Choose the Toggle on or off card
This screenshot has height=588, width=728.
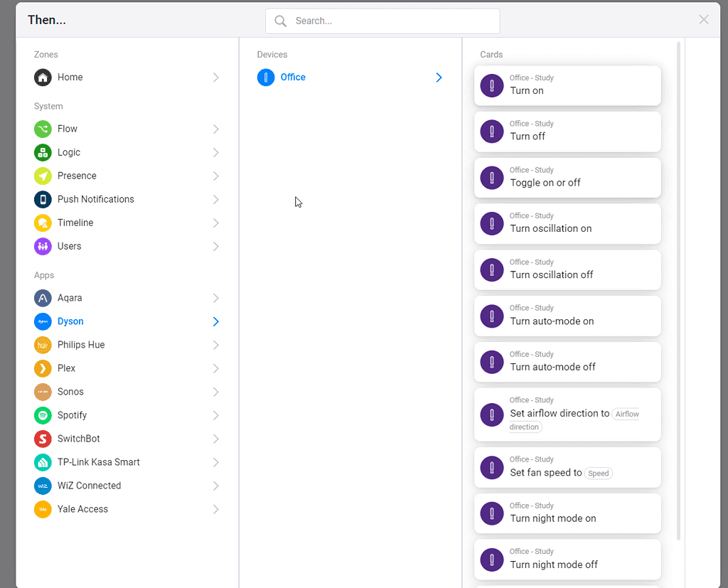click(567, 178)
